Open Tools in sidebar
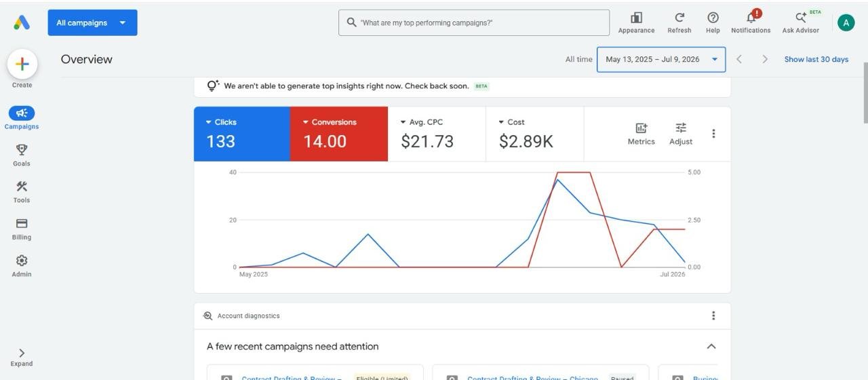Image resolution: width=868 pixels, height=380 pixels. pyautogui.click(x=22, y=191)
